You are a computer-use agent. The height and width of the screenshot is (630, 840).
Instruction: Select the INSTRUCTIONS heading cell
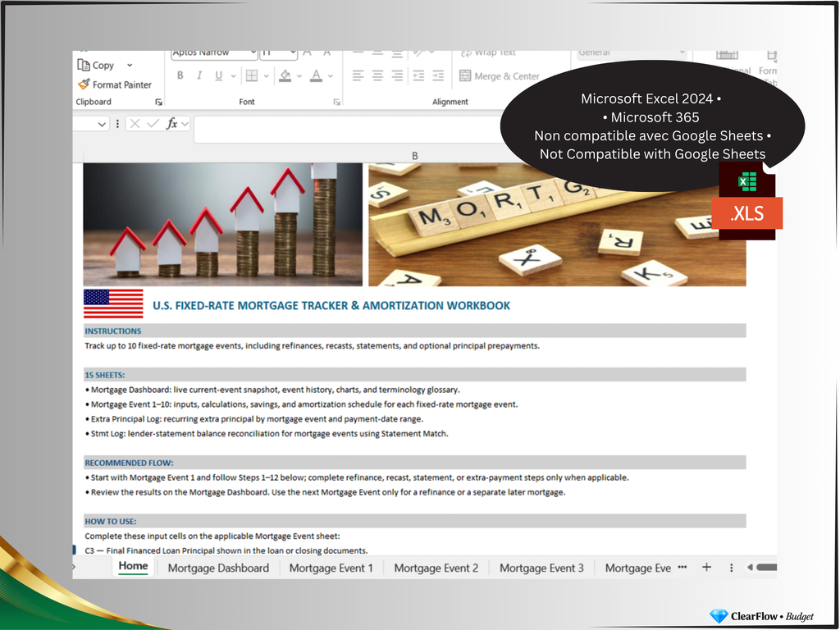(x=414, y=331)
